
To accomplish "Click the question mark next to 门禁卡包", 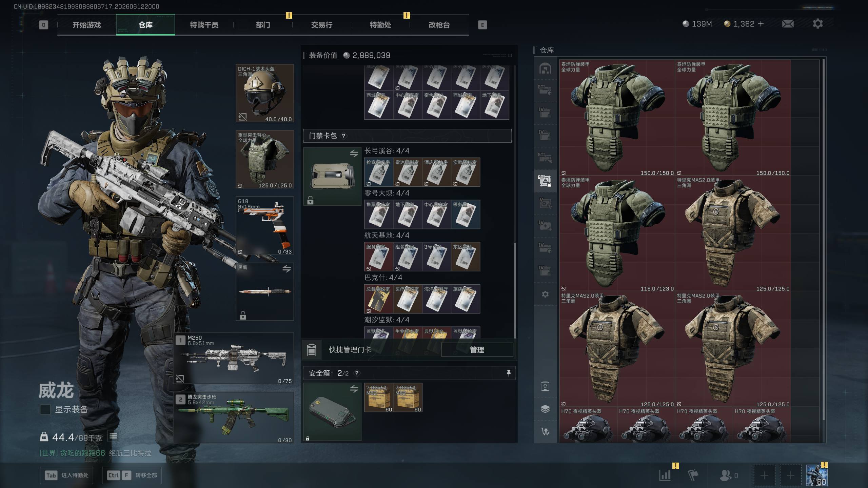I will [343, 136].
